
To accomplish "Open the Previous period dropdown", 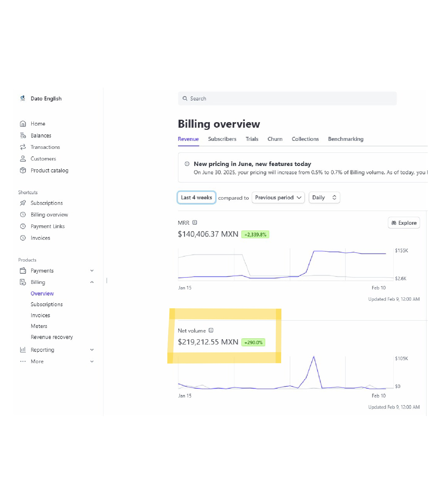I will click(278, 197).
